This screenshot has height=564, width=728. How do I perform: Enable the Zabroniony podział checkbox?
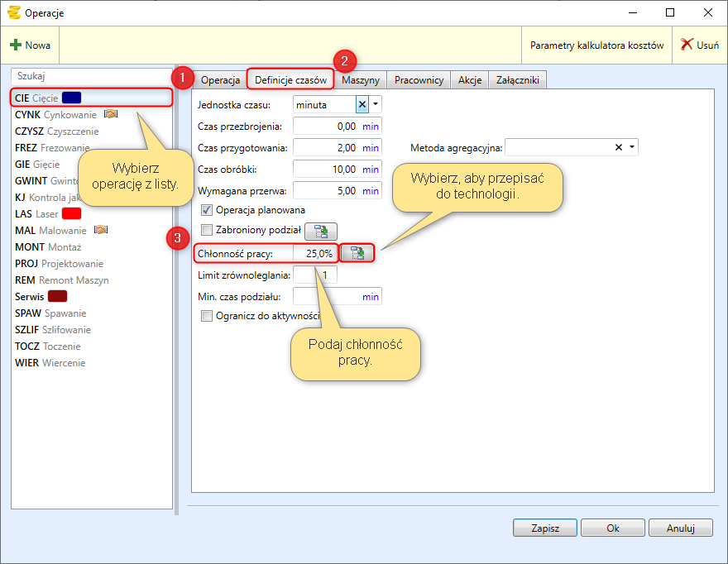click(207, 231)
